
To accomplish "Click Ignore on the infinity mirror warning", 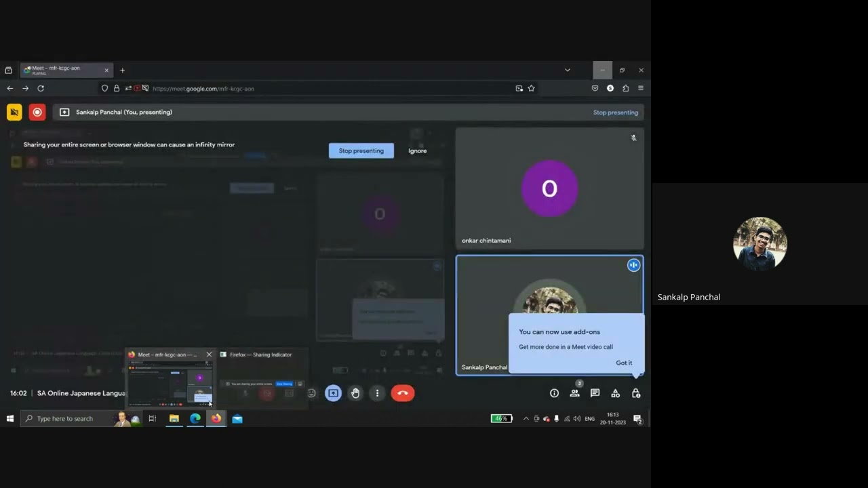I will [x=417, y=150].
